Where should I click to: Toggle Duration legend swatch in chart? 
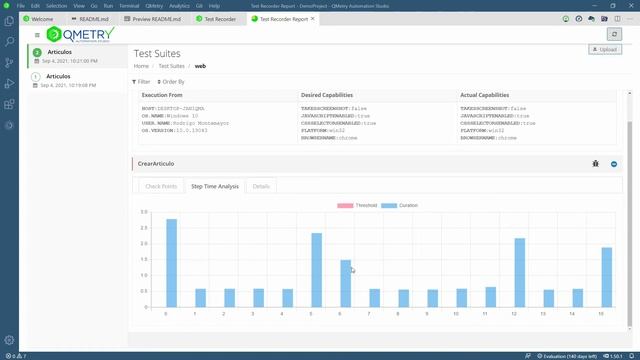389,205
